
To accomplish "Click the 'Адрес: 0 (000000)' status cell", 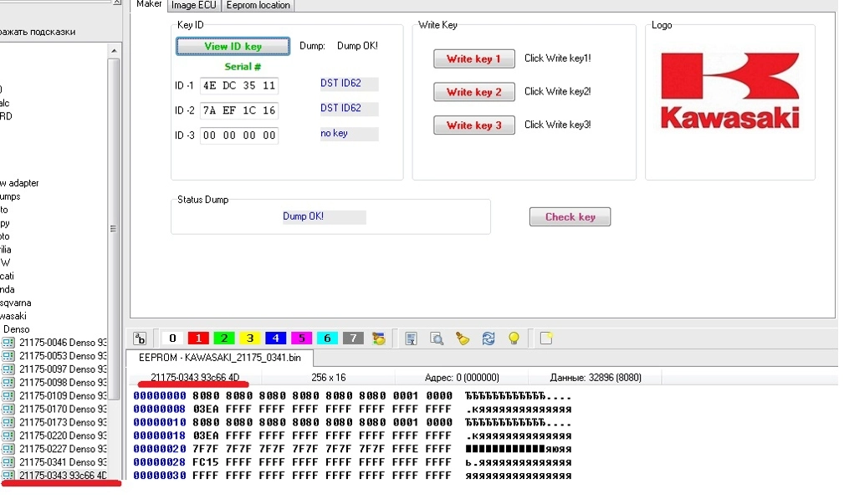I will [462, 378].
